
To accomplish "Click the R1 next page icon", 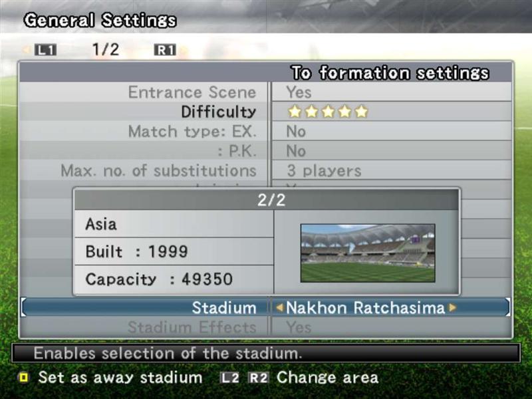I will point(165,51).
